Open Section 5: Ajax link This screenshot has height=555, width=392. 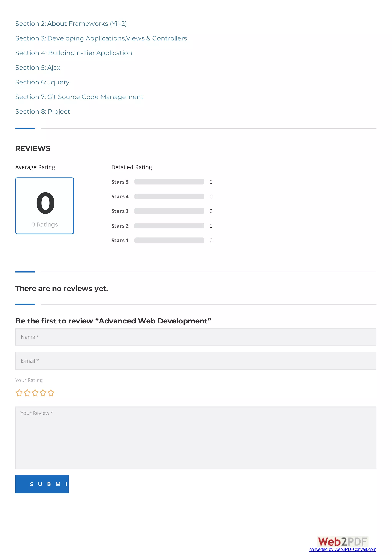tap(38, 68)
